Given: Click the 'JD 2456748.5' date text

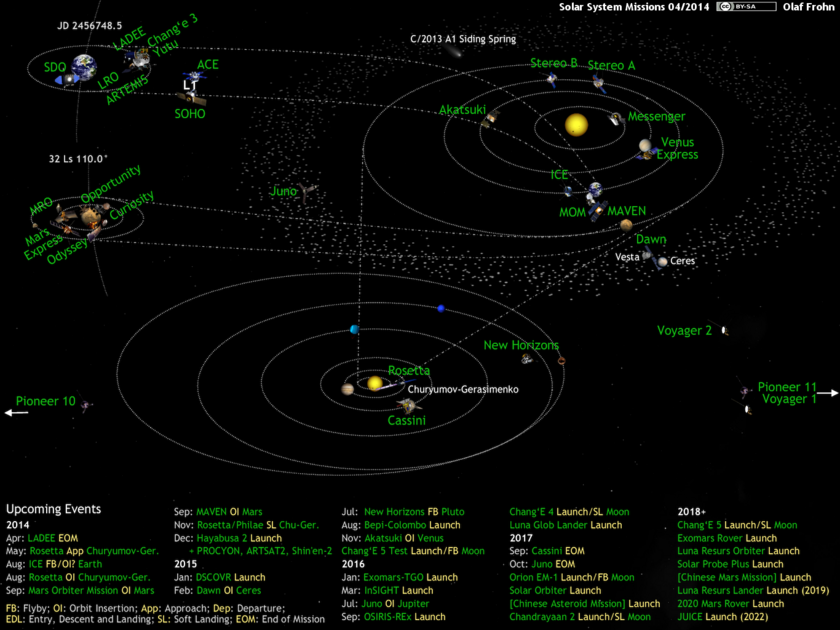Looking at the screenshot, I should 89,26.
